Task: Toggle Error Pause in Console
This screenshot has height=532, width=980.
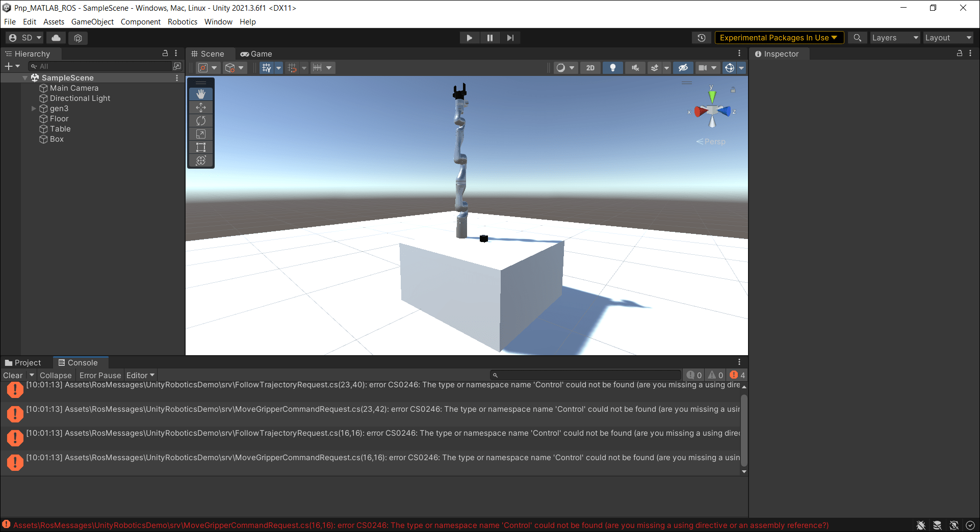Action: pyautogui.click(x=100, y=376)
